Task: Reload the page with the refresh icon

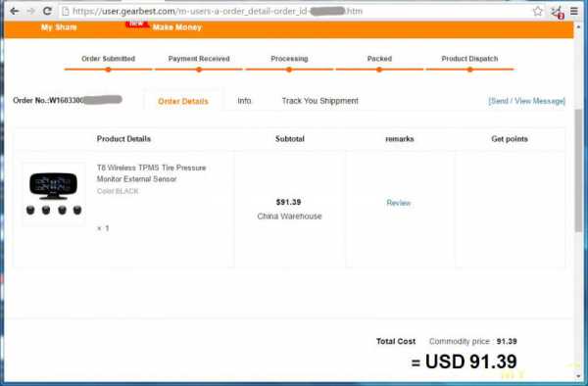Action: [x=47, y=11]
